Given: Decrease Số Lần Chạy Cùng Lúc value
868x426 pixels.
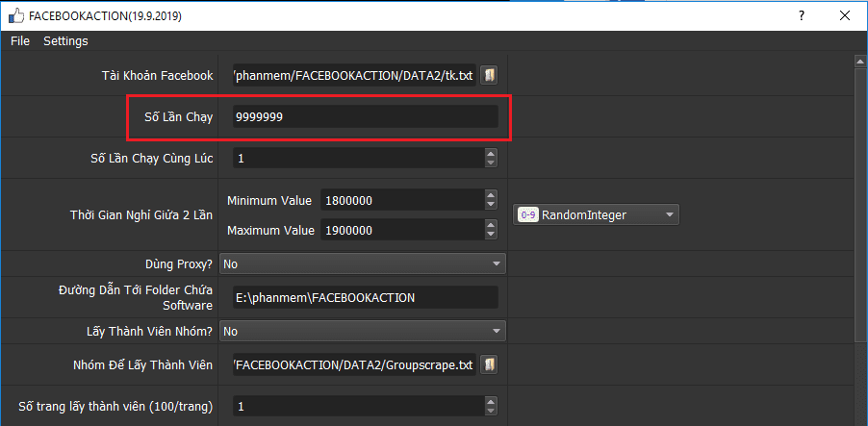Looking at the screenshot, I should (491, 163).
